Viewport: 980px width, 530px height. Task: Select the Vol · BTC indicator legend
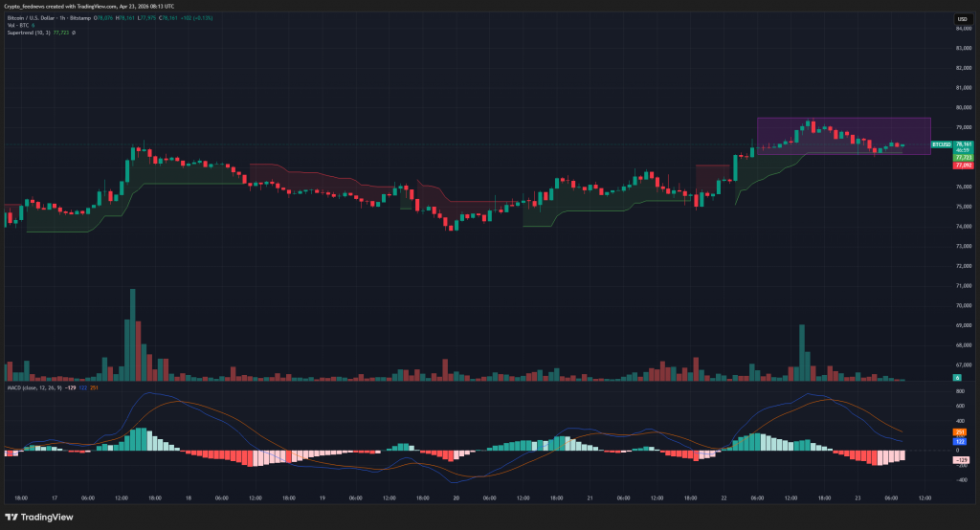(x=19, y=25)
